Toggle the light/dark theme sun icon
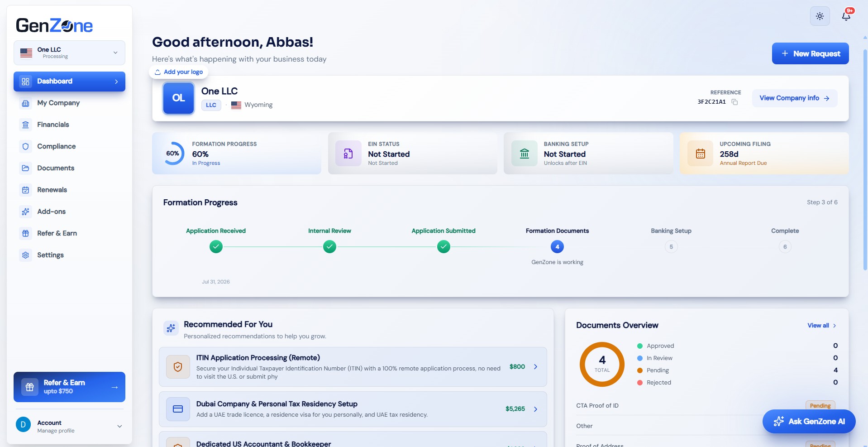868x447 pixels. tap(820, 16)
